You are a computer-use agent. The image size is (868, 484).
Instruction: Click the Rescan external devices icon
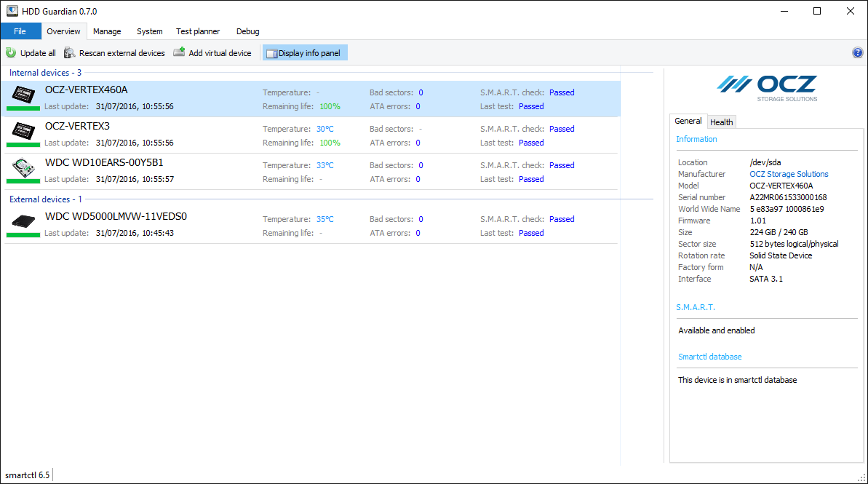tap(69, 52)
